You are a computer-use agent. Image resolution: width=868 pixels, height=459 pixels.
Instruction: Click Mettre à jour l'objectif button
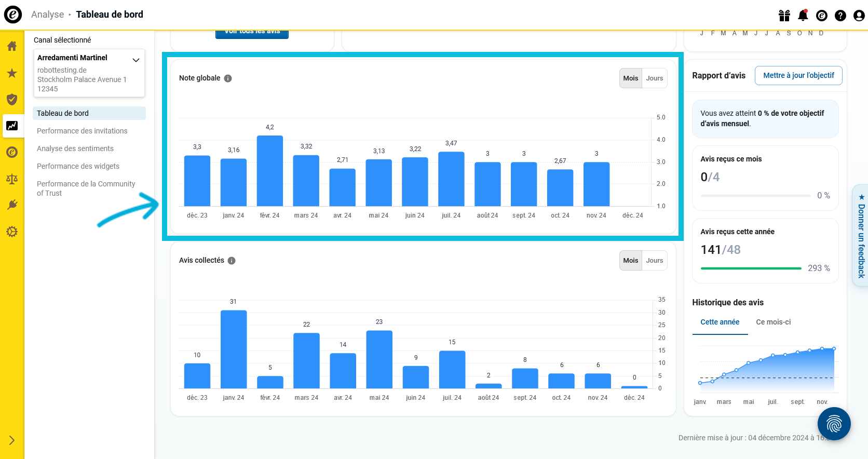coord(798,75)
